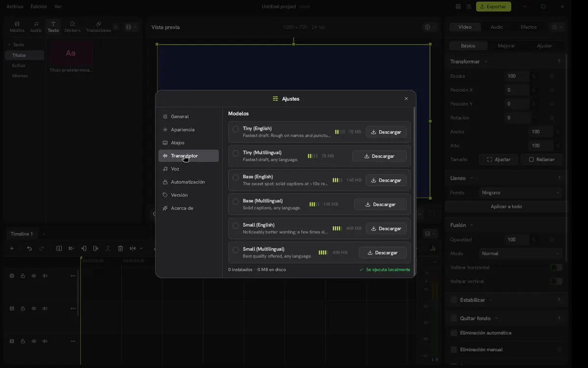Image resolution: width=588 pixels, height=368 pixels.
Task: Click the Aplicar a todo button
Action: point(506,207)
